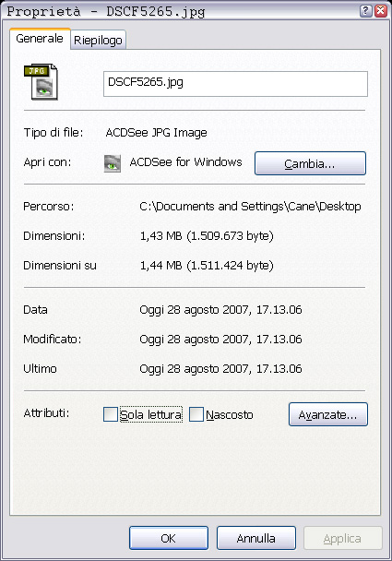Viewport: 392px width, 561px height.
Task: Select the Generale tab
Action: pos(40,38)
